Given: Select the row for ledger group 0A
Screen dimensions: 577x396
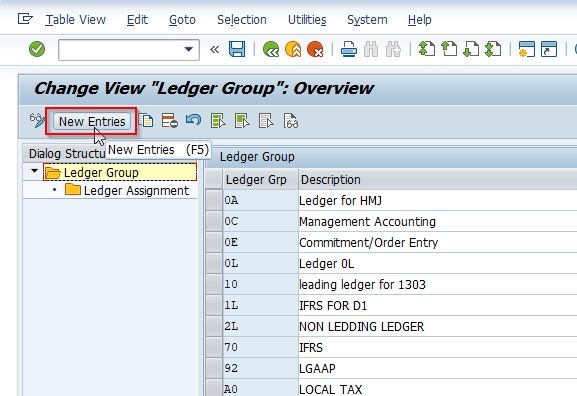Looking at the screenshot, I should (x=214, y=200).
